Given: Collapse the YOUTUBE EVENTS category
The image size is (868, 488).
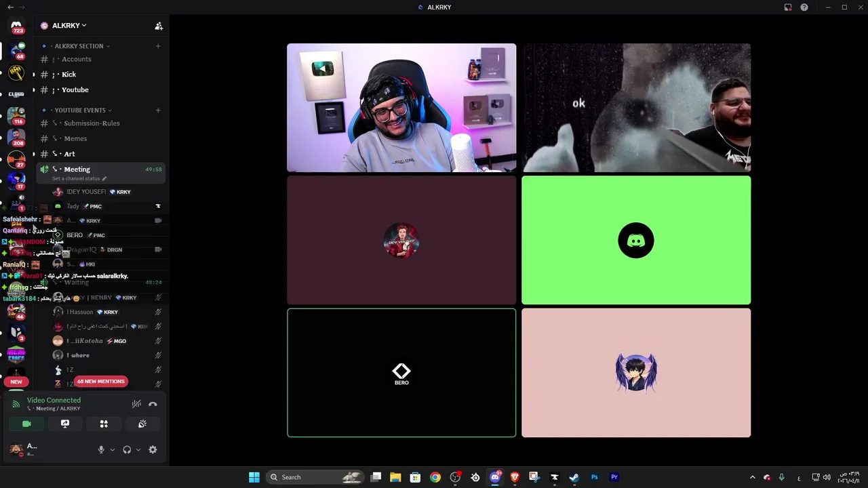Looking at the screenshot, I should pos(80,110).
